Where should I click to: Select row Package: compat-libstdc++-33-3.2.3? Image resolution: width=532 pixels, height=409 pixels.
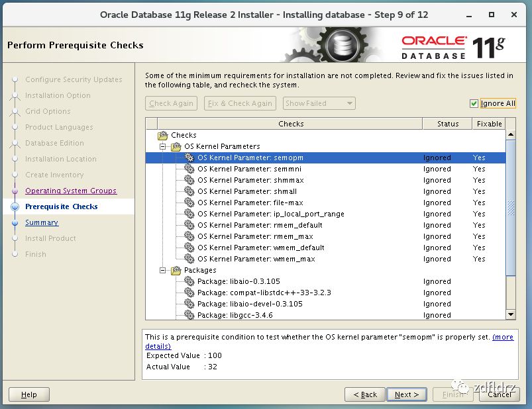(325, 293)
